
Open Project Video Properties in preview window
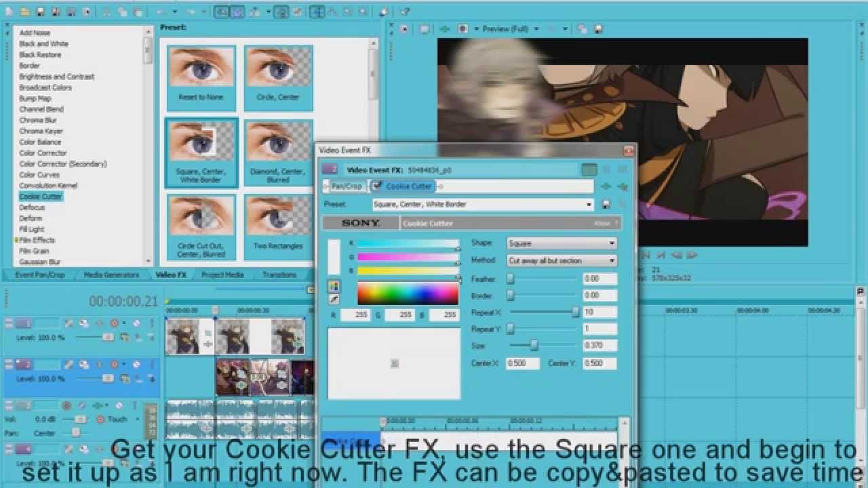405,29
